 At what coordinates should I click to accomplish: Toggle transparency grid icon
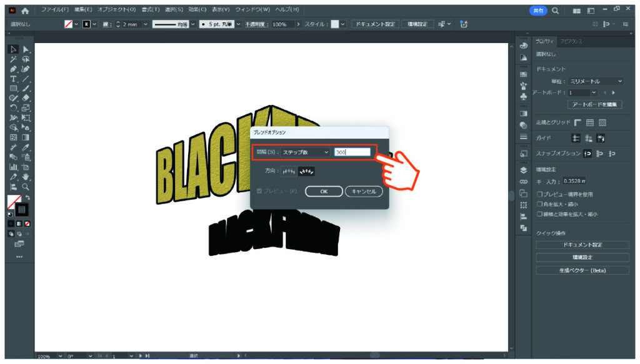click(602, 123)
